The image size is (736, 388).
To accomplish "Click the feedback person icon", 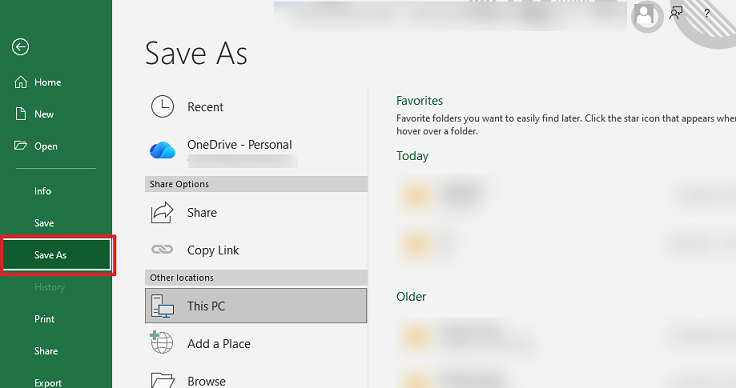I will pos(676,13).
